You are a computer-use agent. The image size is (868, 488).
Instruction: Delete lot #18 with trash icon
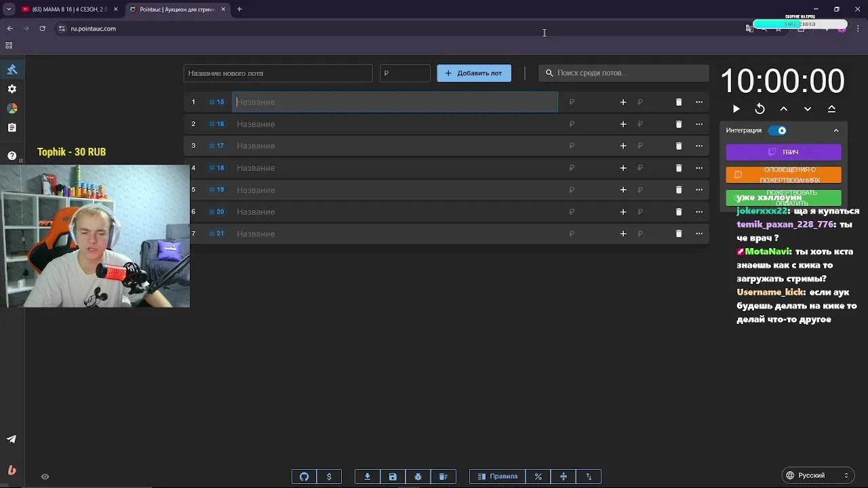click(x=679, y=168)
